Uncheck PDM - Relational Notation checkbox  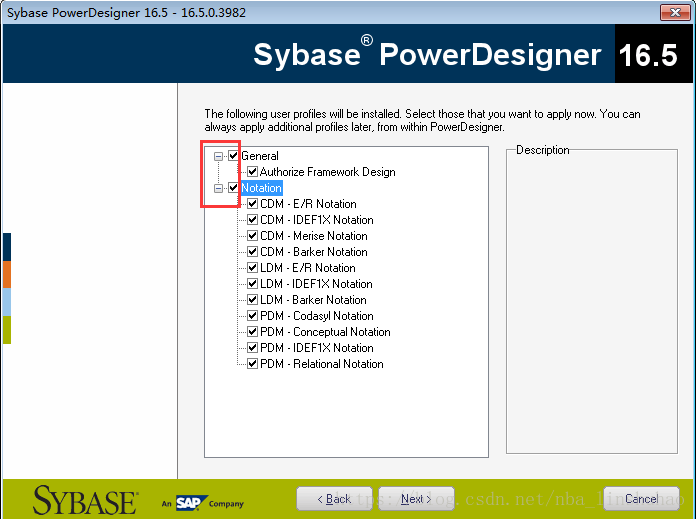click(x=253, y=363)
